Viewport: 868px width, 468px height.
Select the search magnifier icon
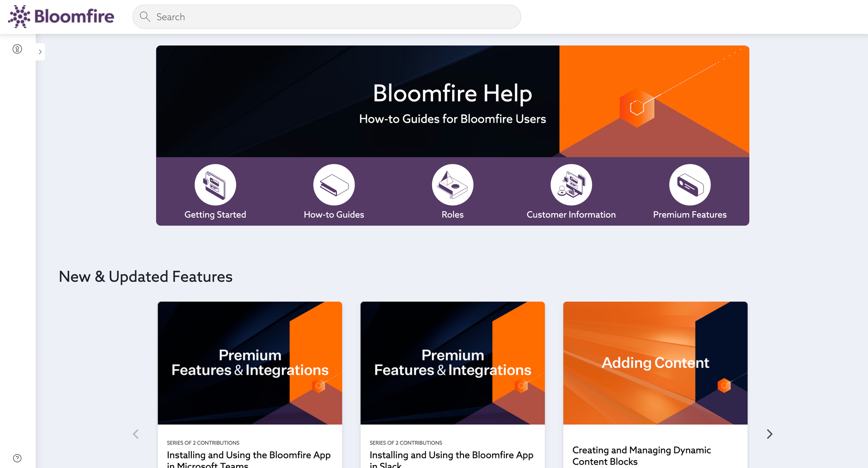145,16
